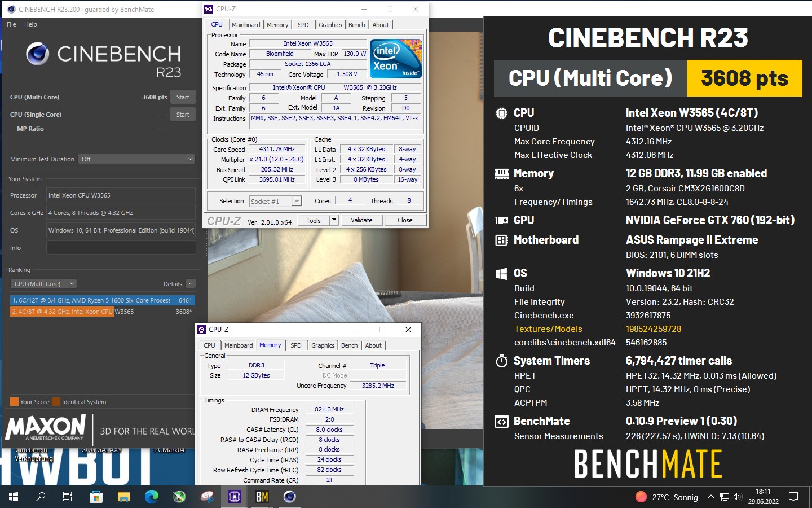Open the Windows Start menu
Image resolution: width=812 pixels, height=508 pixels.
pyautogui.click(x=14, y=497)
